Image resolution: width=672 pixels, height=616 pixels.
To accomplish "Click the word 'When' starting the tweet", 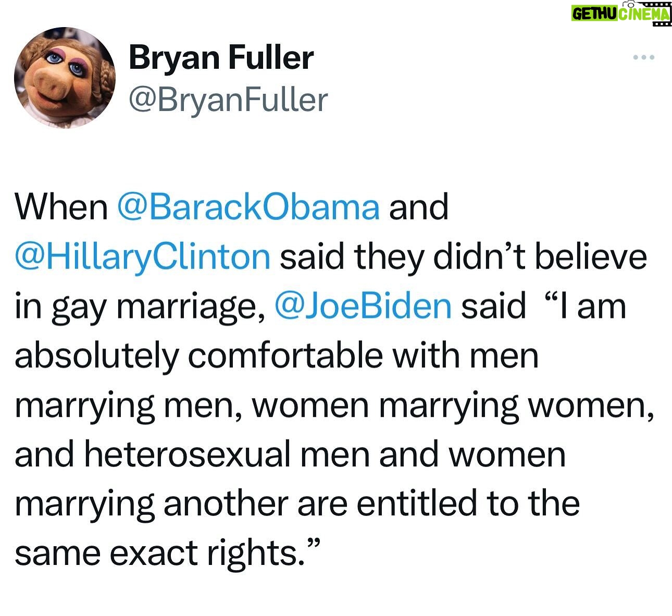I will click(x=61, y=207).
